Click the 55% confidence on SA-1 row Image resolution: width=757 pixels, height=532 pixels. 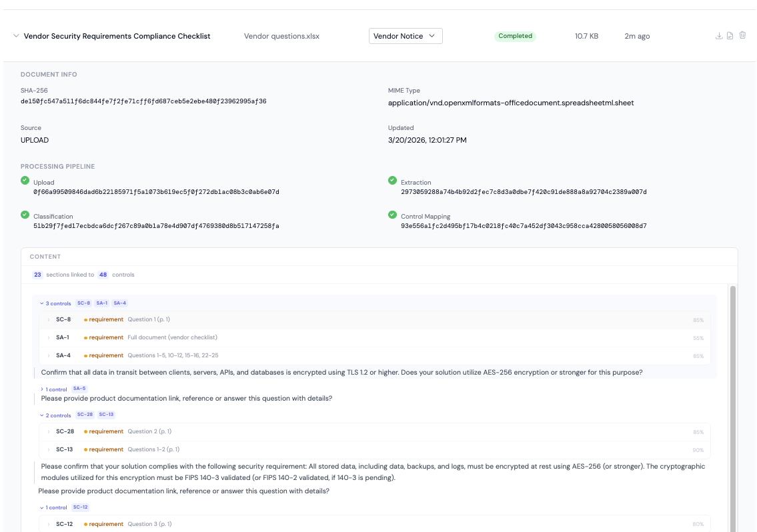point(698,339)
